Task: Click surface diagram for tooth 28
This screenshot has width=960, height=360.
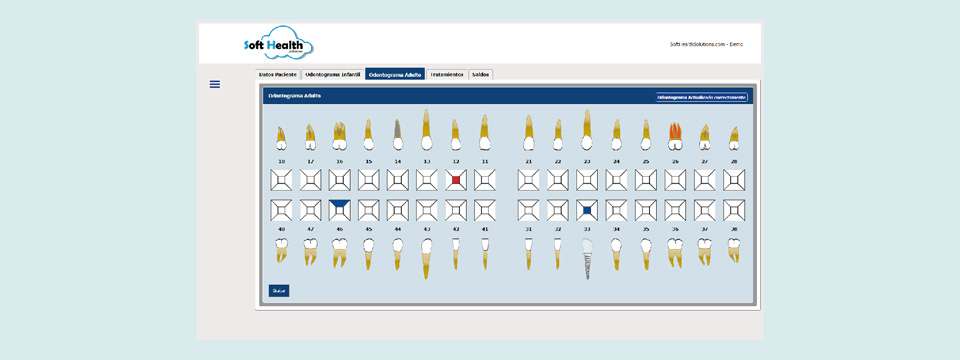Action: [733, 180]
